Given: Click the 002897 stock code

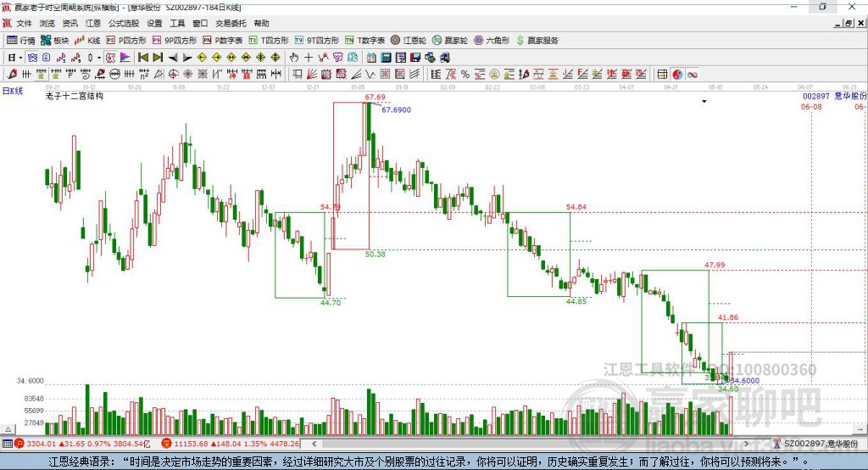Looking at the screenshot, I should [816, 96].
